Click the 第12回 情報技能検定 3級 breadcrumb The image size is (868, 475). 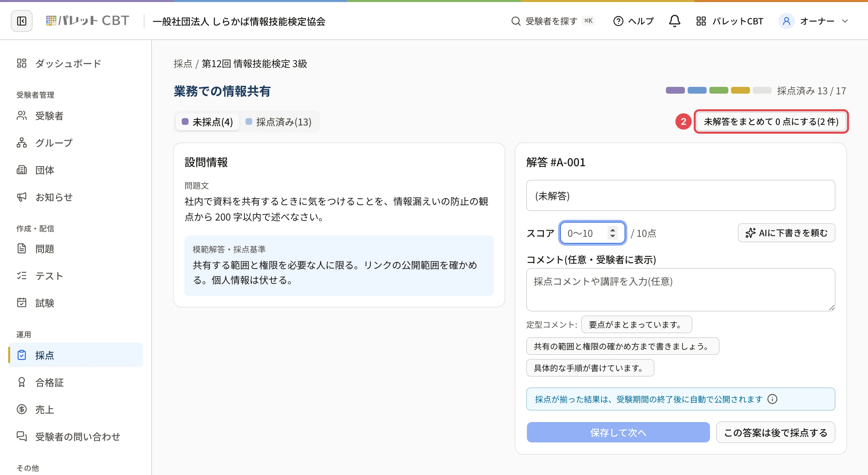click(x=254, y=64)
